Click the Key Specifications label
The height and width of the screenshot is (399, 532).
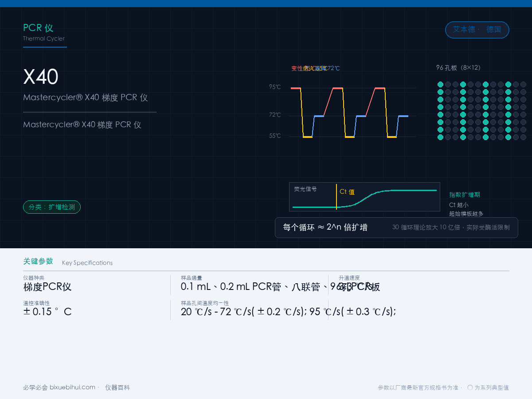[87, 263]
